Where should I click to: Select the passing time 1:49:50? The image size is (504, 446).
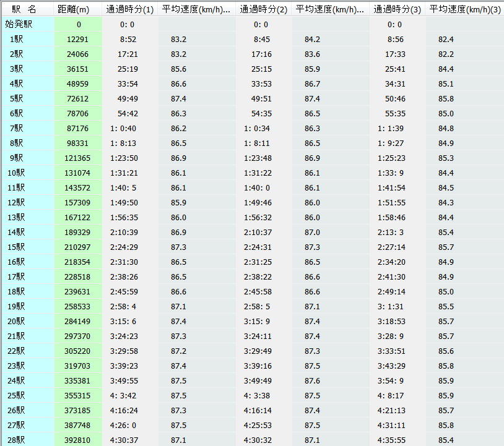click(x=124, y=203)
